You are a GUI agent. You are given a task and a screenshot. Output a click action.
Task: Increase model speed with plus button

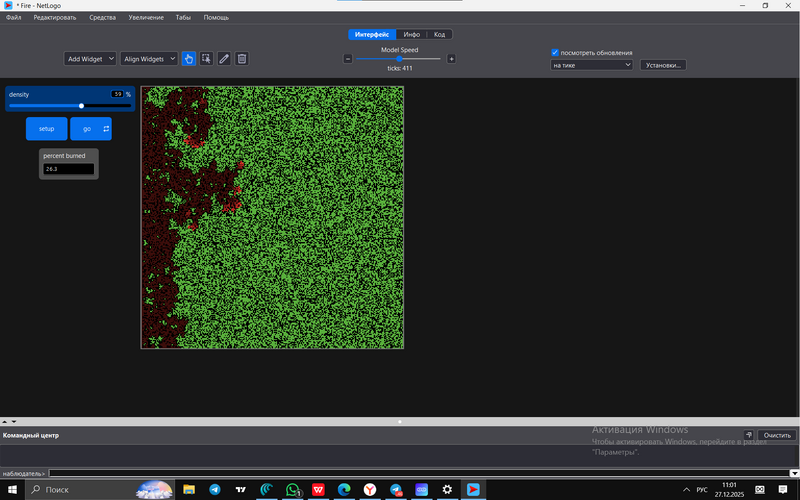[451, 59]
